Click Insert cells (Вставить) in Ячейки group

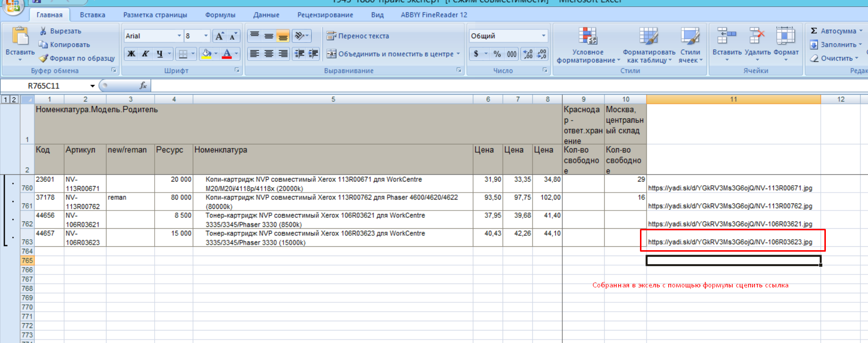727,45
